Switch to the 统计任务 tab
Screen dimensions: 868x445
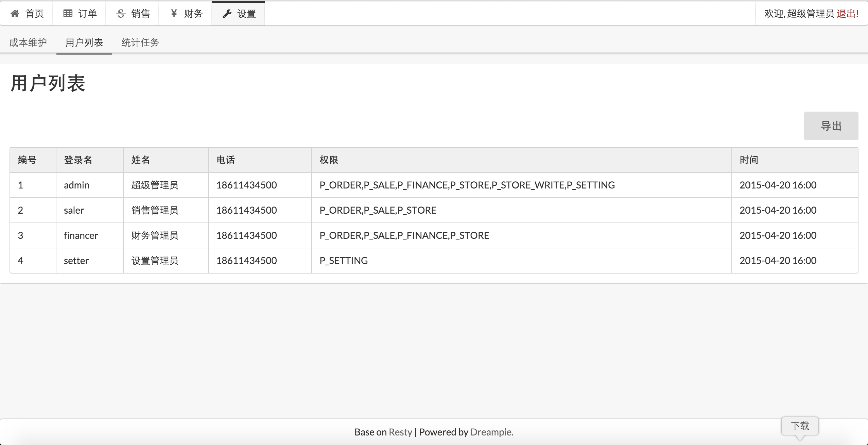point(140,43)
